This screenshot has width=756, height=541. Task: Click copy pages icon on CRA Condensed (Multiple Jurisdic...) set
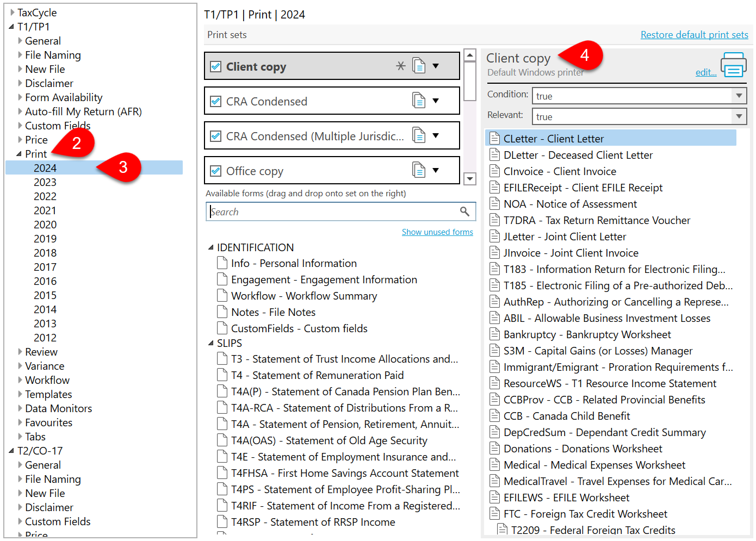[419, 135]
